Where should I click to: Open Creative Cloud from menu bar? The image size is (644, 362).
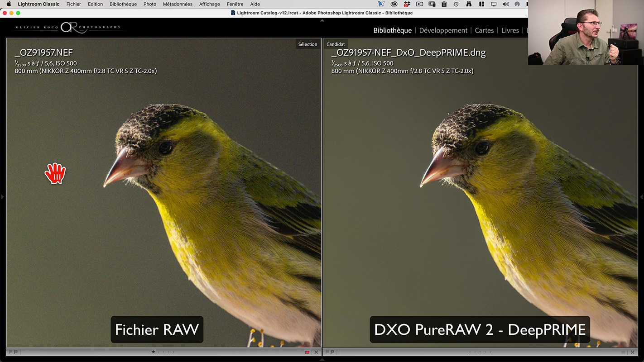click(394, 4)
